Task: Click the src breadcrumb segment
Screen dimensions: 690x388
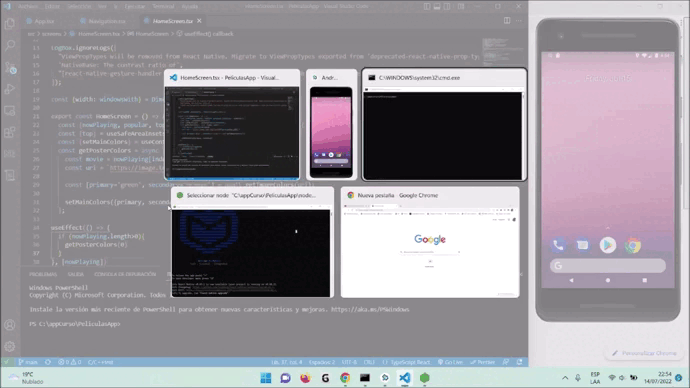Action: 31,34
